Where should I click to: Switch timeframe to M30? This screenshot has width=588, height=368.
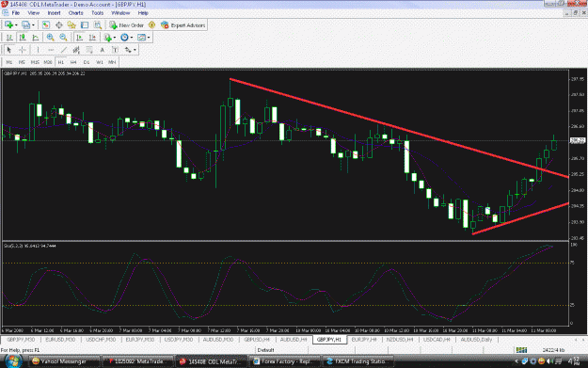pyautogui.click(x=48, y=62)
